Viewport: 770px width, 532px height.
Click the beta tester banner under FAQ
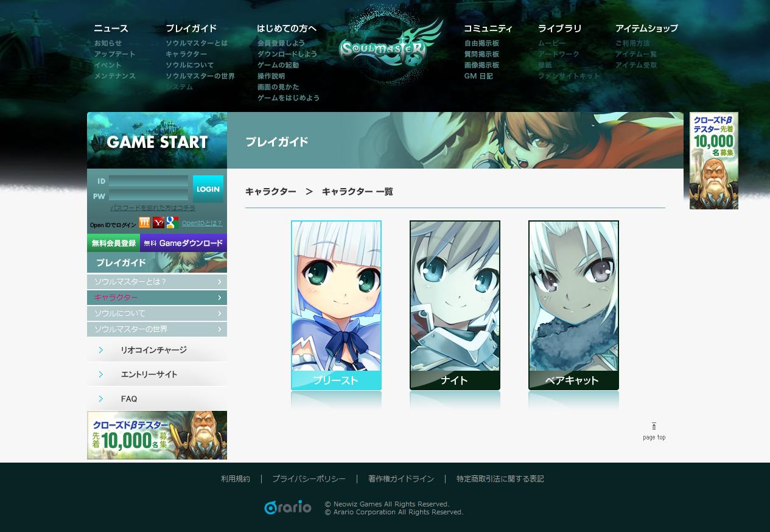click(x=157, y=435)
